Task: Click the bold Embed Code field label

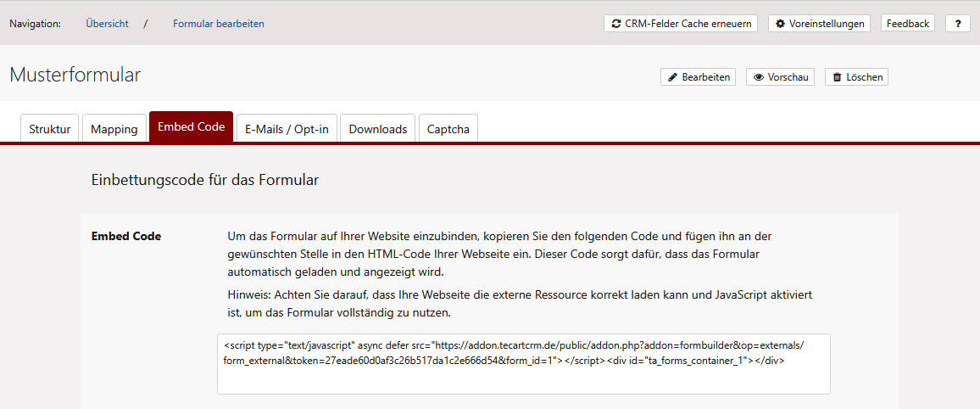Action: [x=125, y=236]
